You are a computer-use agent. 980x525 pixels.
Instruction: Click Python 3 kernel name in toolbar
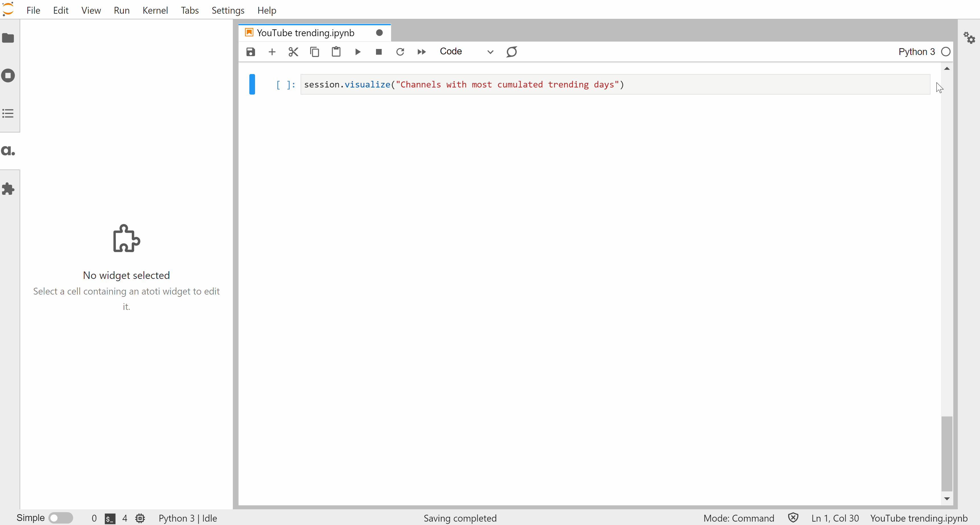[917, 52]
